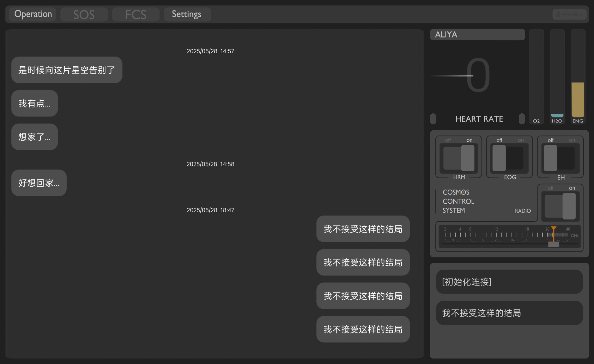Open the Operation tab
This screenshot has height=364, width=594.
33,14
